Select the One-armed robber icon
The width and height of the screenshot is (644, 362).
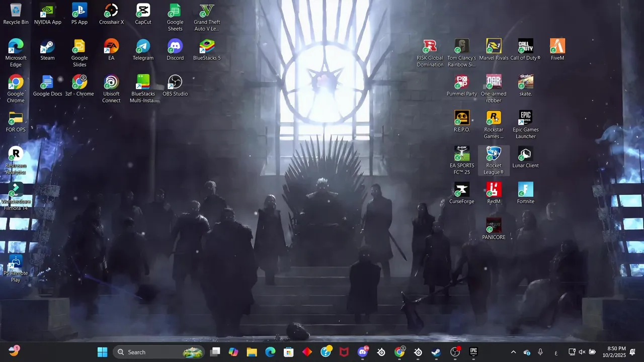click(494, 89)
